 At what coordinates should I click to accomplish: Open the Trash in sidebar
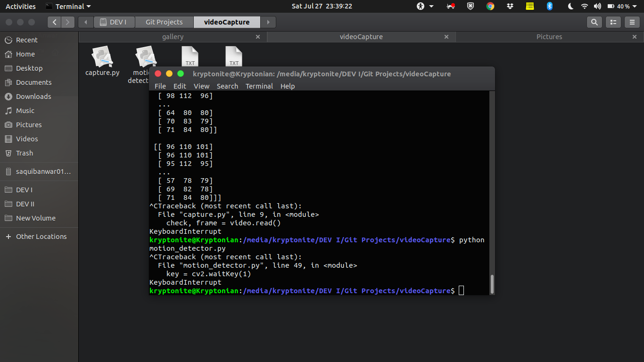[x=25, y=153]
